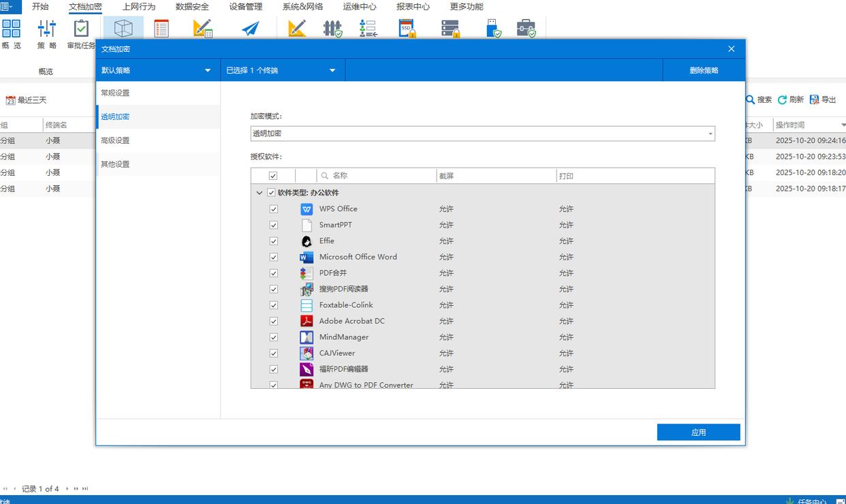The width and height of the screenshot is (846, 504).
Task: Click the 导出 export icon
Action: point(815,100)
